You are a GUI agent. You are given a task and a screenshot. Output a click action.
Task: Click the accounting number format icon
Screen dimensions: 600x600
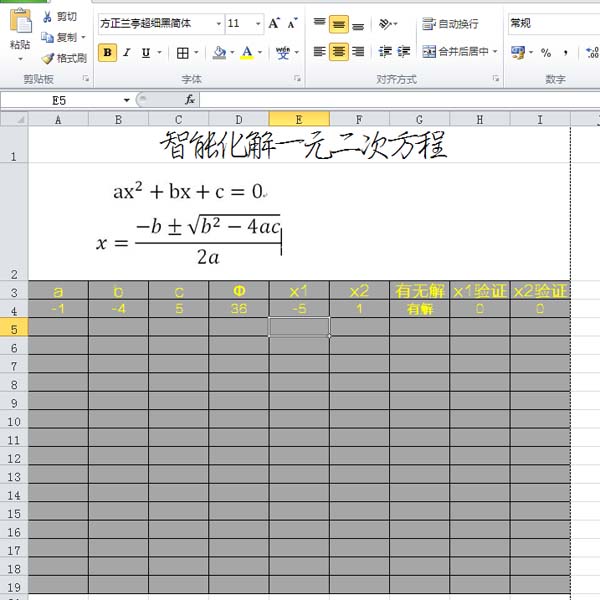518,52
